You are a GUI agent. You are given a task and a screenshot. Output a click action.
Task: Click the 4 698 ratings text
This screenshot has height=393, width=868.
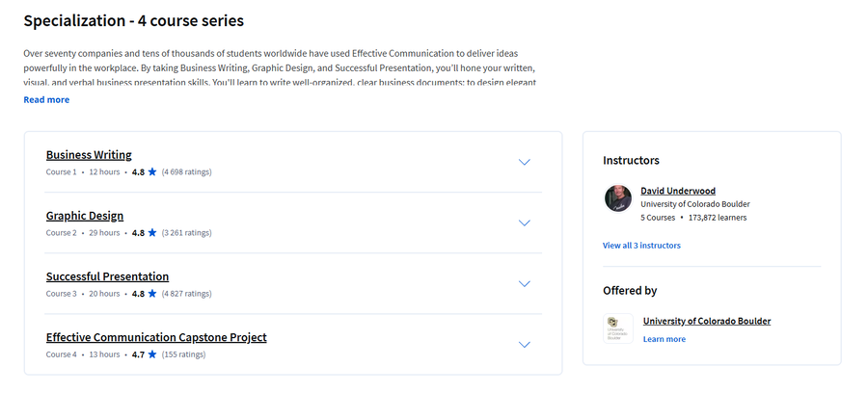pyautogui.click(x=186, y=171)
